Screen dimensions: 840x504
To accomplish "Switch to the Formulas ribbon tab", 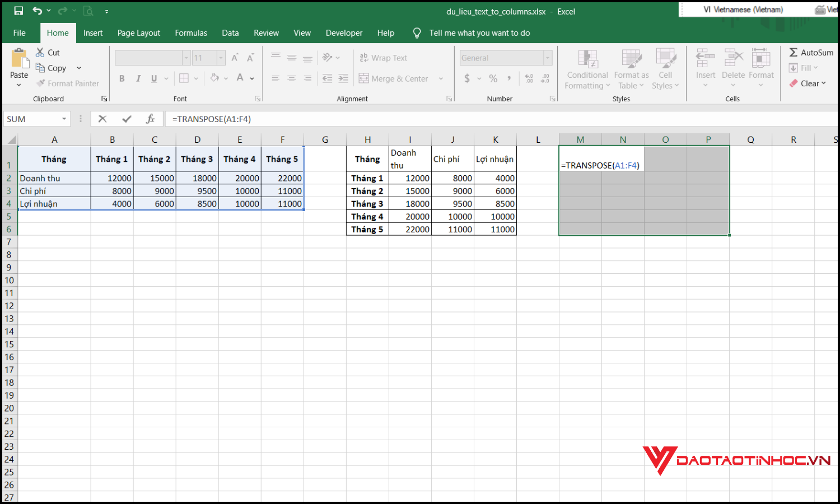I will [x=190, y=32].
